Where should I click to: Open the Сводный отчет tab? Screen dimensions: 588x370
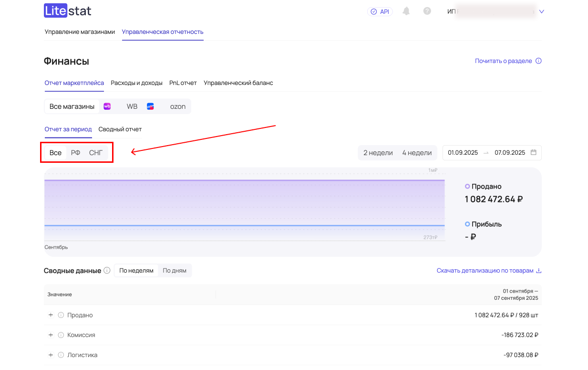tap(120, 129)
